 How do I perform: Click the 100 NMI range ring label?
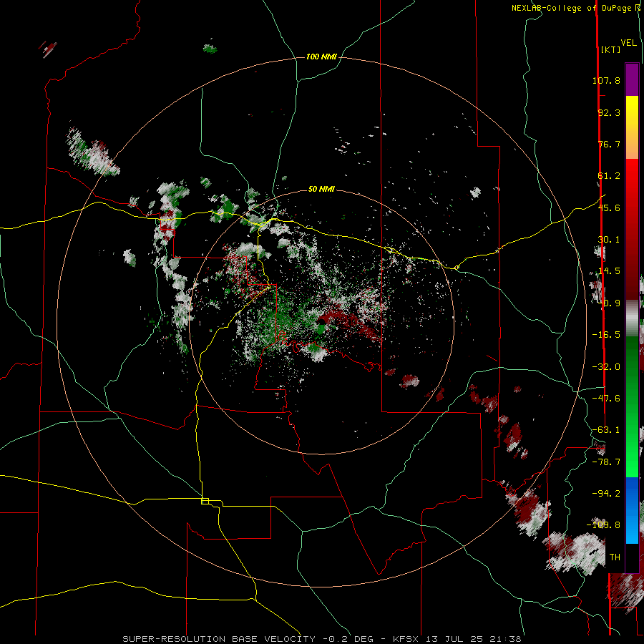click(321, 57)
